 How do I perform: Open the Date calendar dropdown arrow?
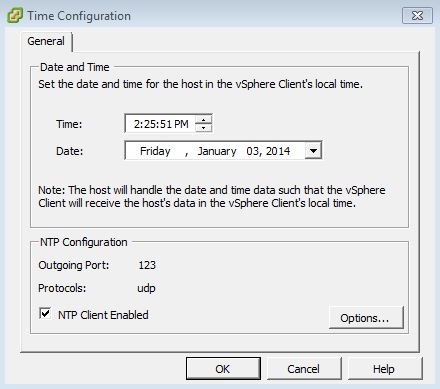(313, 151)
